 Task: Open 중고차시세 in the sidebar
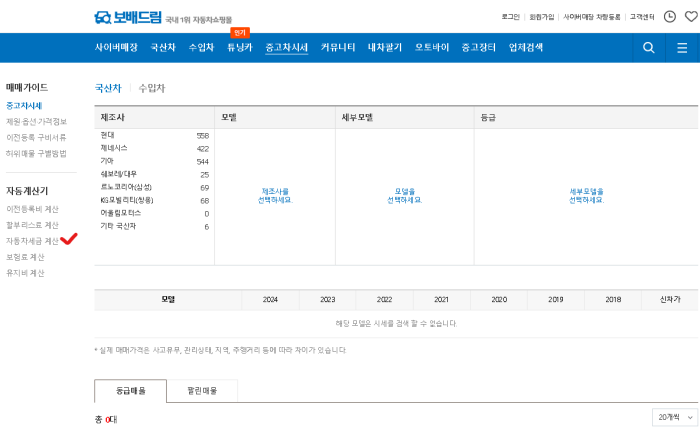(x=24, y=106)
